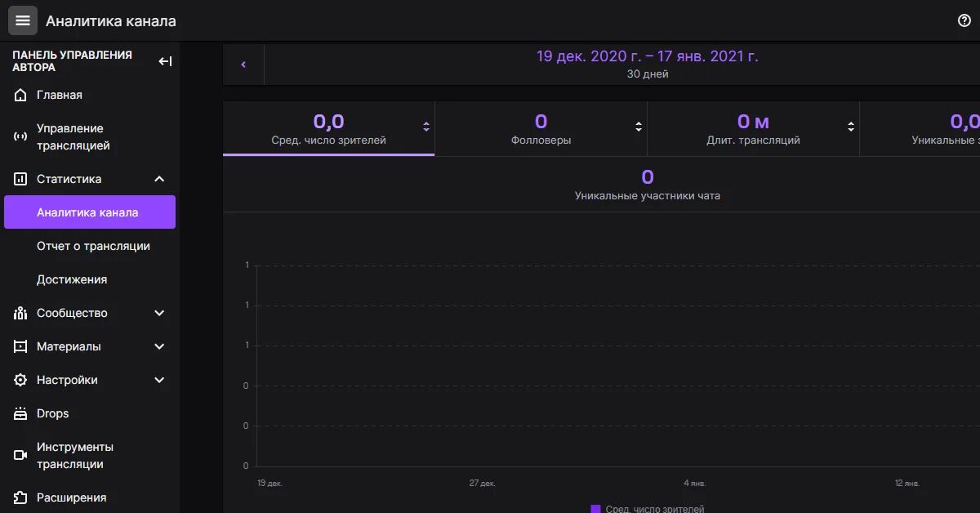Toggle the purple chart legend swatch
This screenshot has height=513, width=980.
pyautogui.click(x=595, y=509)
